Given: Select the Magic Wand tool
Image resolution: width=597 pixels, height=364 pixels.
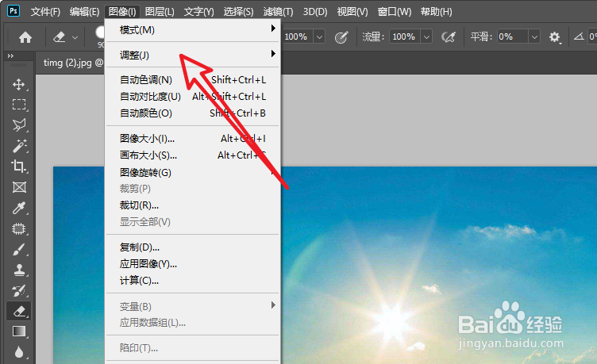Looking at the screenshot, I should (x=19, y=146).
